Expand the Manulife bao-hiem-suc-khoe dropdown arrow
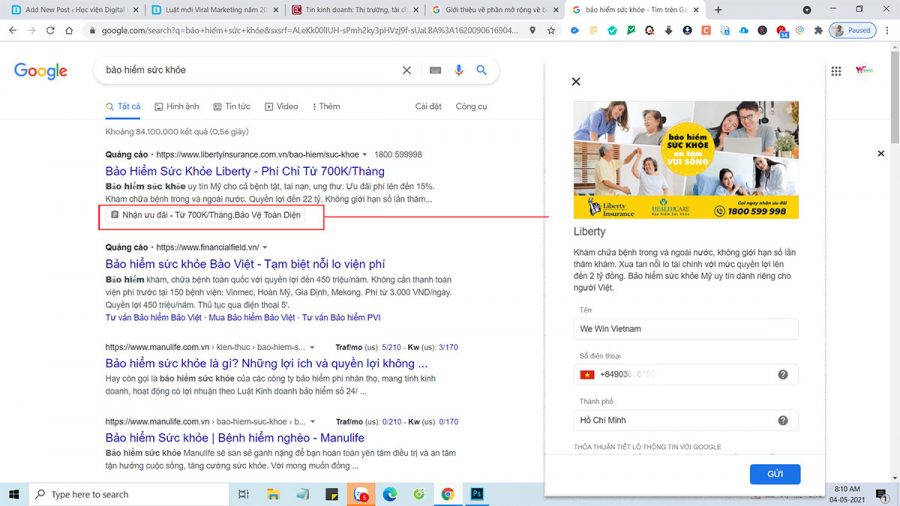The height and width of the screenshot is (506, 900). pos(312,422)
